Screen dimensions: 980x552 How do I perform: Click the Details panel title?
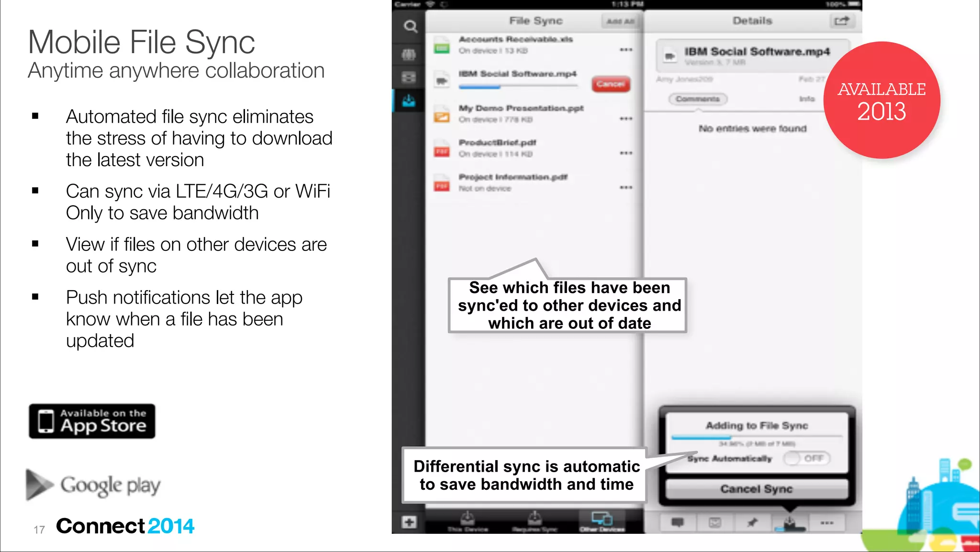(752, 21)
